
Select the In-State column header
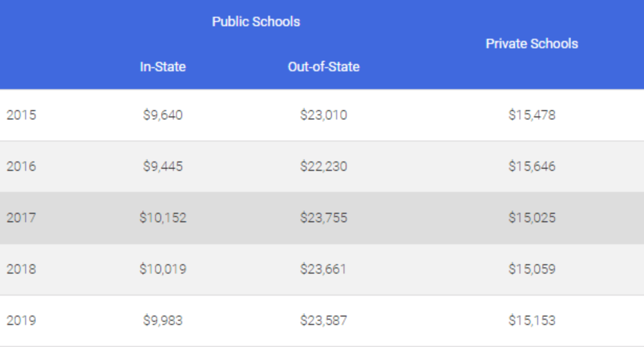pos(163,67)
